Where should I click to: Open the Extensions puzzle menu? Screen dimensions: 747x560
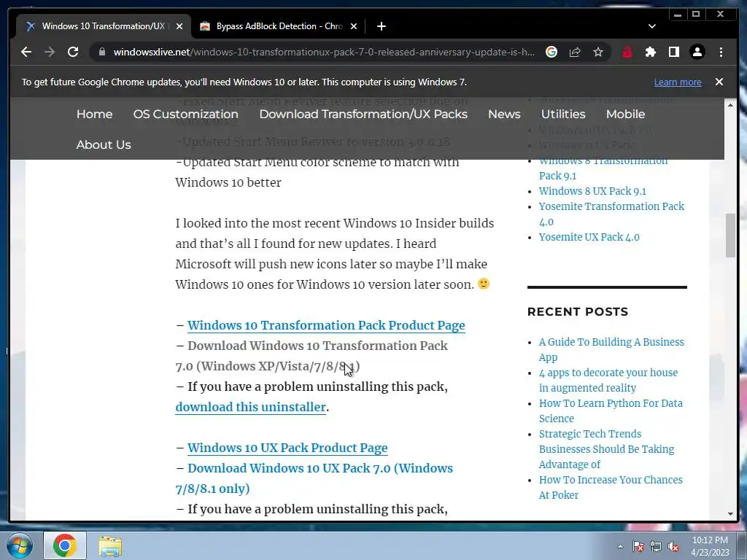(650, 52)
